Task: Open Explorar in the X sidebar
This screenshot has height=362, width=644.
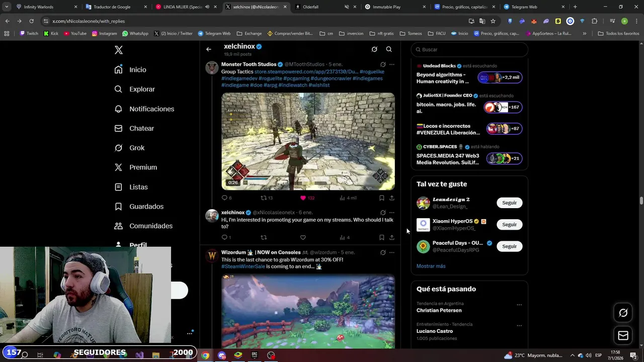Action: 134,89
